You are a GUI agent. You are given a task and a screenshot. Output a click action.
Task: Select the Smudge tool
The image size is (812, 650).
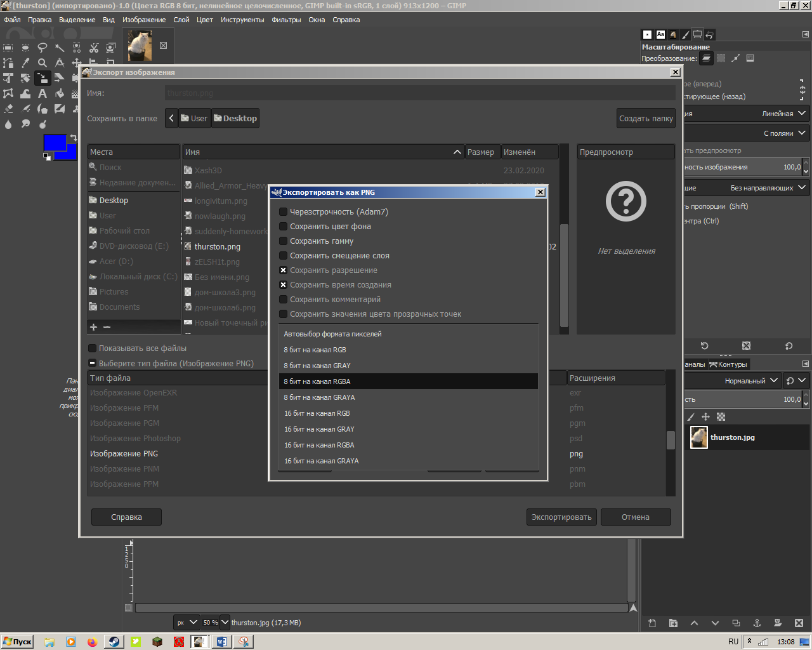pos(25,124)
